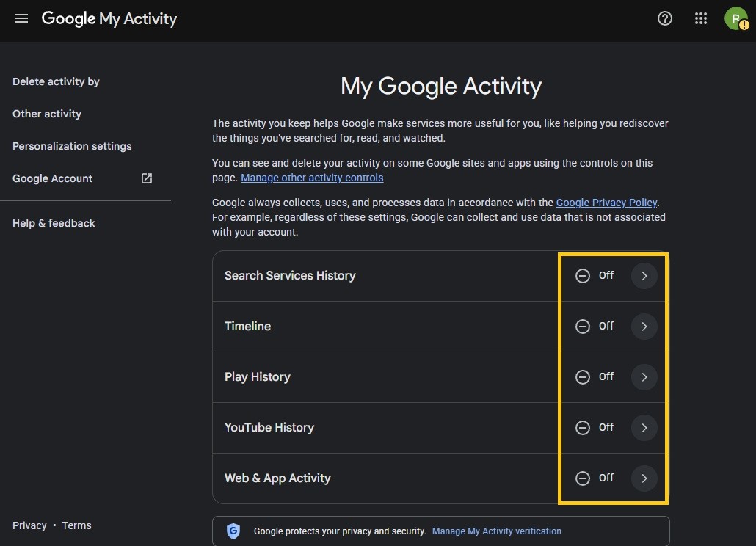
Task: Open the Google Privacy Policy link
Action: 606,203
